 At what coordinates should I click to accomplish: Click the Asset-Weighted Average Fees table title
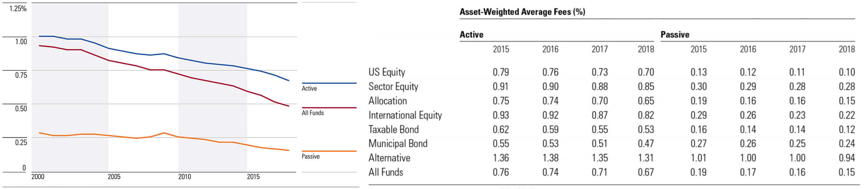(522, 12)
